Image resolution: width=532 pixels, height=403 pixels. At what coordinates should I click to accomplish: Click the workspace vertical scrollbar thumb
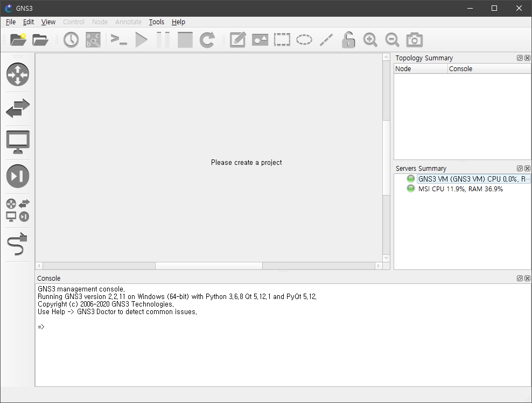coord(386,157)
